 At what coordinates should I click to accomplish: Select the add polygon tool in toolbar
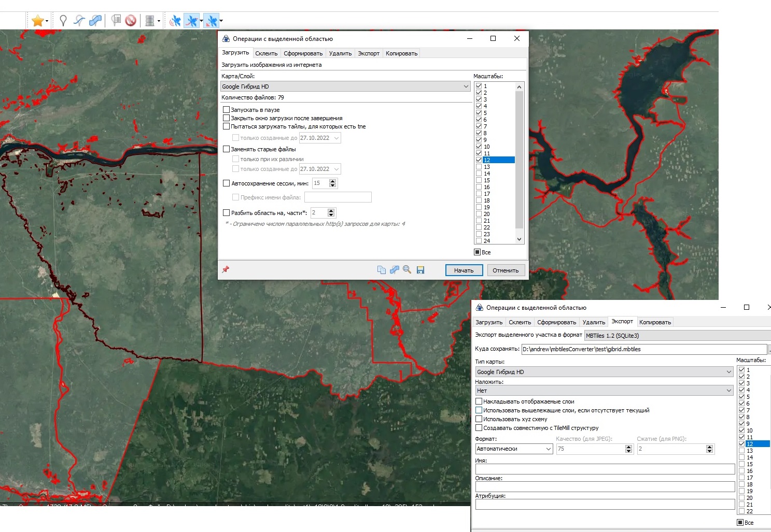tap(95, 21)
